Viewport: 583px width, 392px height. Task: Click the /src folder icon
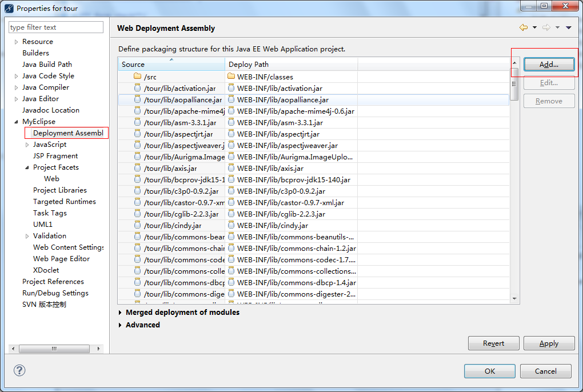click(x=137, y=77)
